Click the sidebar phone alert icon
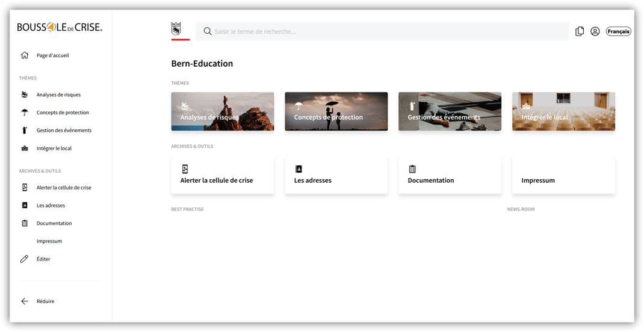The width and height of the screenshot is (644, 332). (x=25, y=188)
